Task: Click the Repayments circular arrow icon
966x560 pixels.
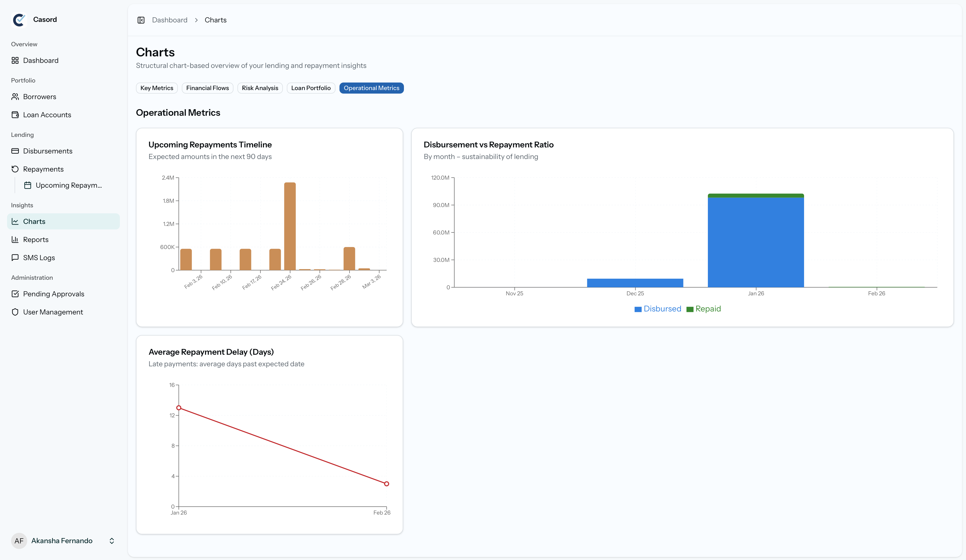Action: click(x=15, y=169)
